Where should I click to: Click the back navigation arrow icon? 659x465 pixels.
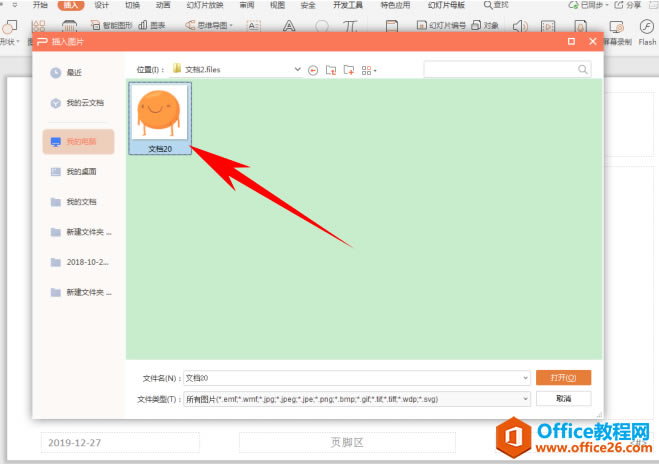tap(313, 70)
